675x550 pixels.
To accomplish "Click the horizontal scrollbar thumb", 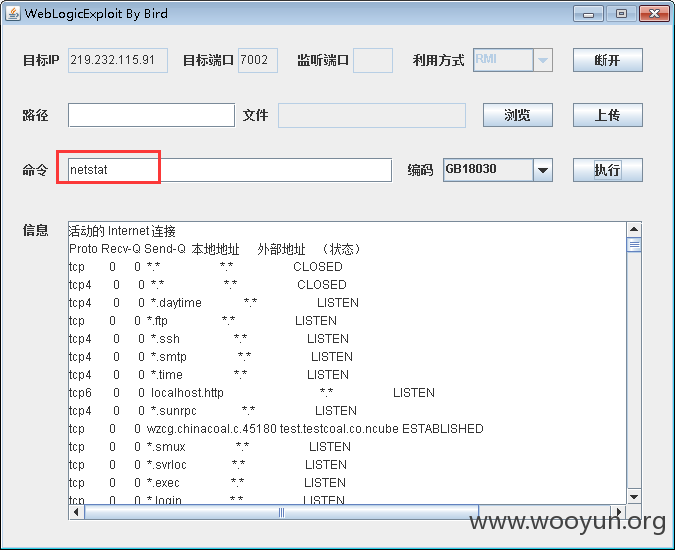I will (x=282, y=512).
